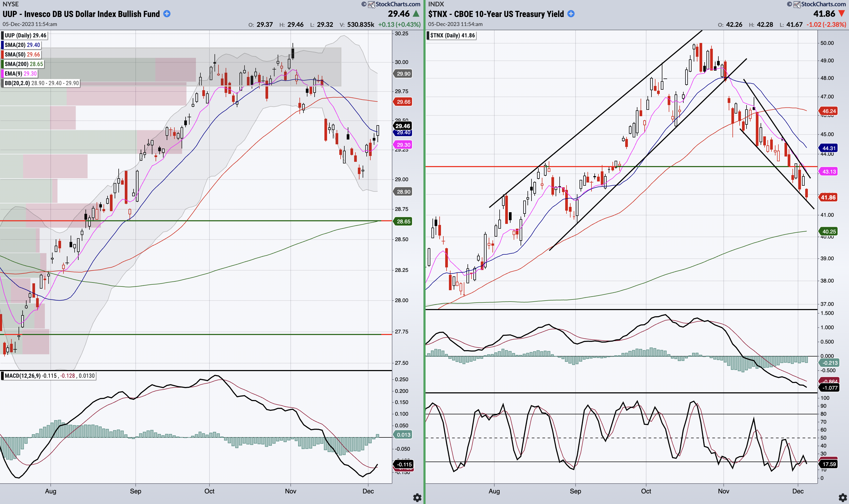Click the 17.59 stochastic value tag
The image size is (849, 504).
(829, 464)
